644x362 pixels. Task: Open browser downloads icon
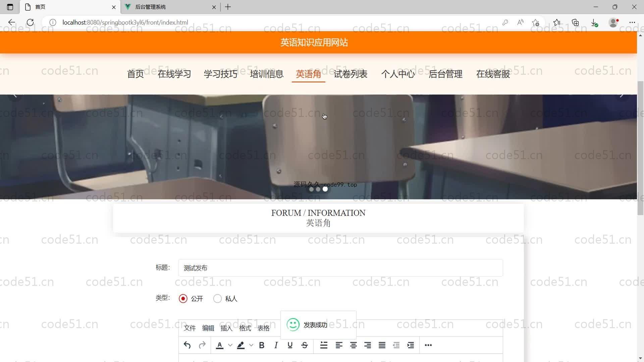pyautogui.click(x=594, y=22)
